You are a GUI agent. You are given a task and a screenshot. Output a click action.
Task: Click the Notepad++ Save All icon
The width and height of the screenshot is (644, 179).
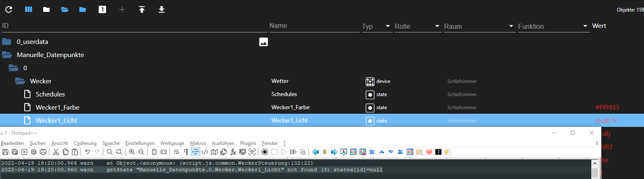tap(14, 152)
